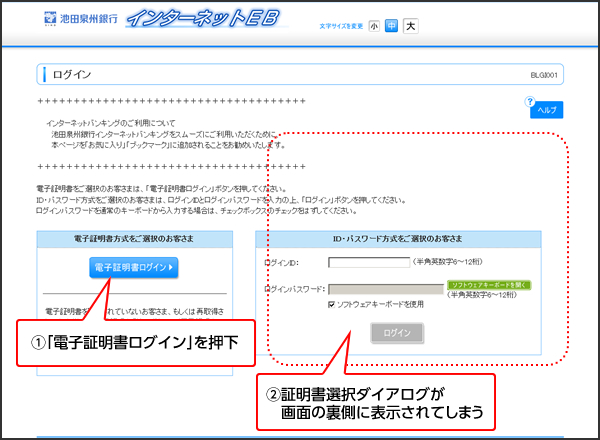This screenshot has height=440, width=600.
Task: Open the ヘルプ help button
Action: coord(546,110)
